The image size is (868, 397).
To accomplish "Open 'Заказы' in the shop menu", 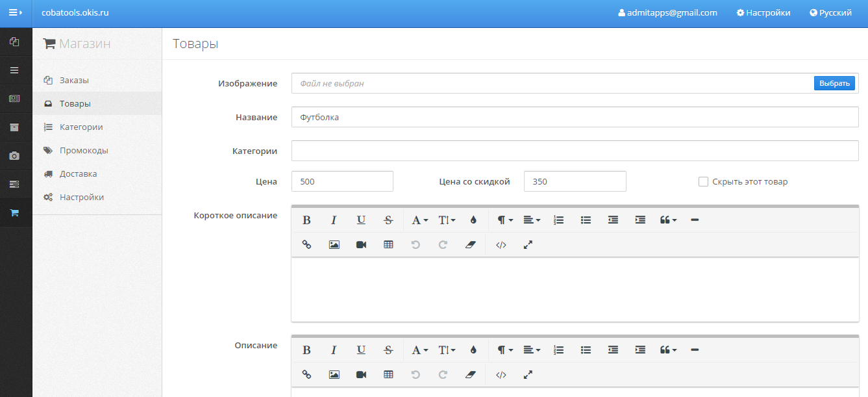I will tap(74, 81).
